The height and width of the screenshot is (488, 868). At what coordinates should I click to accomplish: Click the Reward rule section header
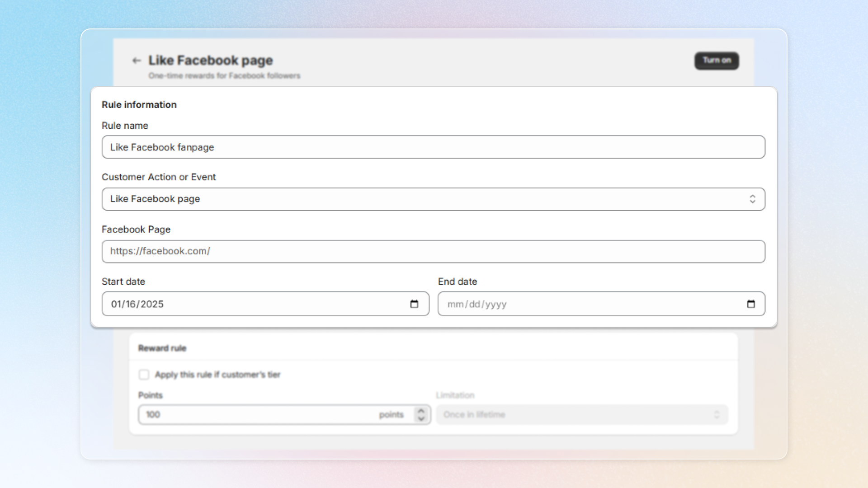[x=162, y=348]
